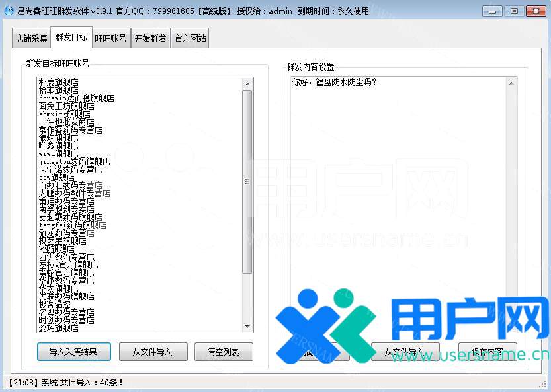Pick 茵兔工坊旗舰店 from the list

[66, 106]
